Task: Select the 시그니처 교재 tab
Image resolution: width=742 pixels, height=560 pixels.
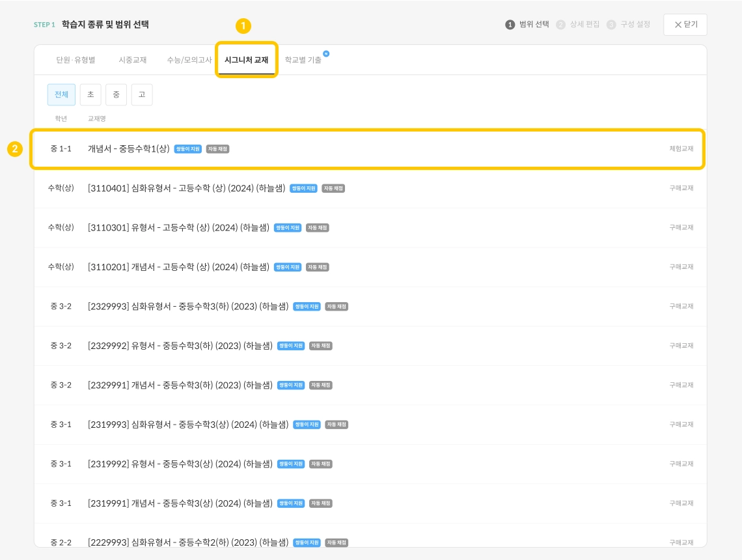Action: pyautogui.click(x=247, y=60)
